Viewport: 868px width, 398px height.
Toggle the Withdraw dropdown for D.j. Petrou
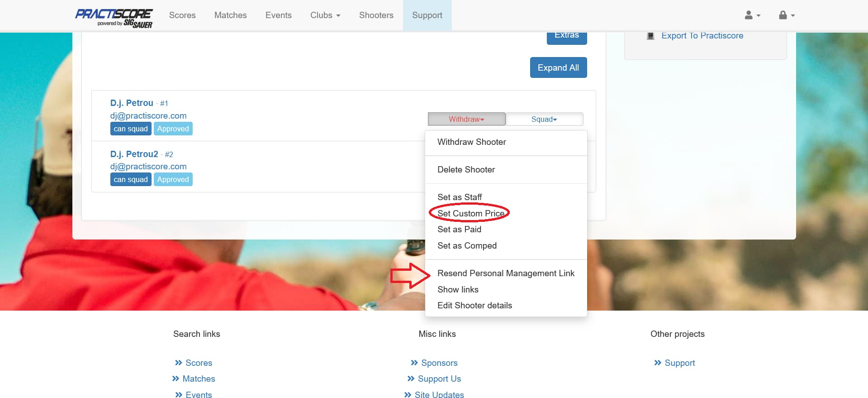(x=466, y=119)
